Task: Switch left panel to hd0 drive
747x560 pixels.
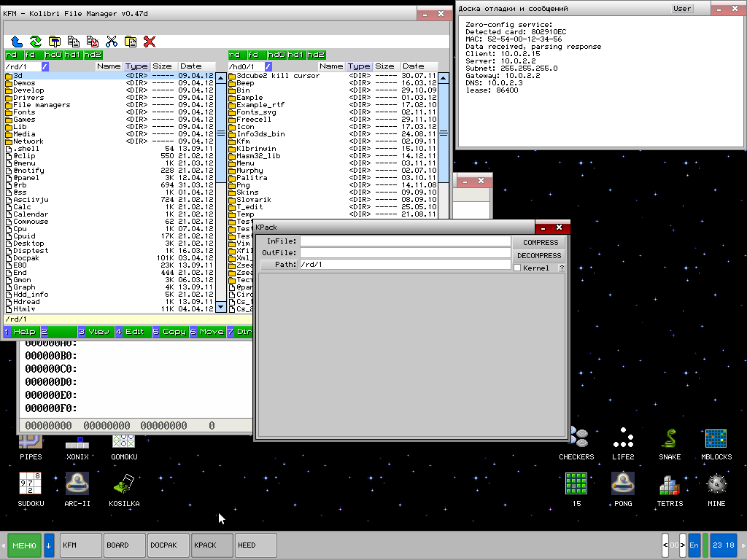Action: tap(53, 55)
